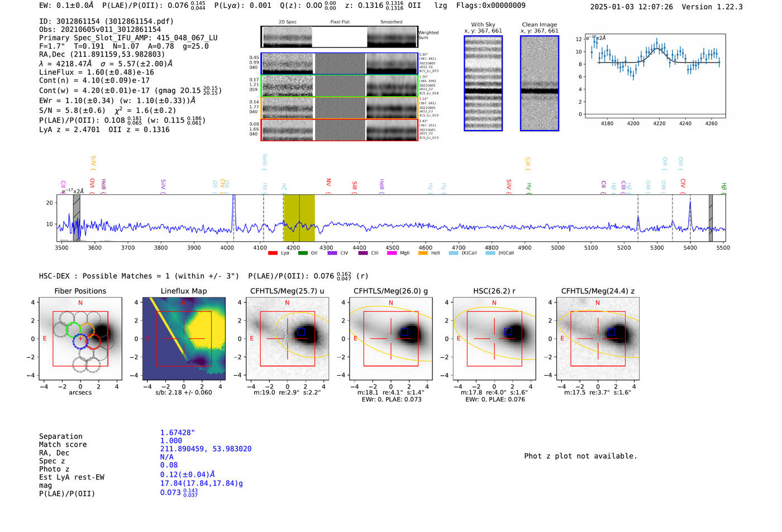Screen dimensions: 782x532
Task: Select the S/N = 5.8(±0.6) text
Action: click(x=72, y=111)
